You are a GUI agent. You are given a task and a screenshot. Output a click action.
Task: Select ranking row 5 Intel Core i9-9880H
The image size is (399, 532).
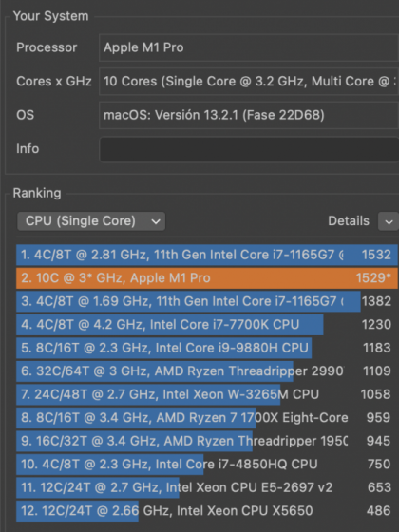207,348
